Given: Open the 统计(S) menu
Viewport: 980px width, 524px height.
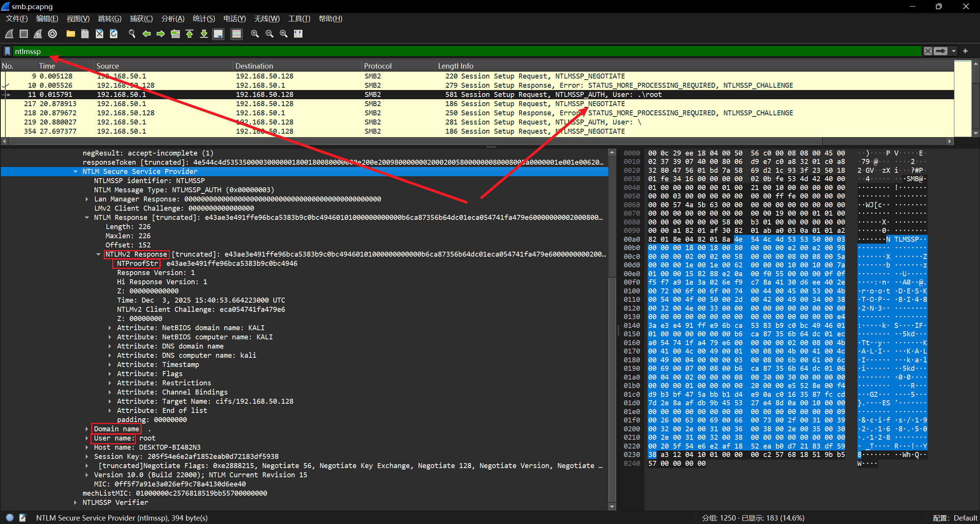Looking at the screenshot, I should (x=204, y=19).
